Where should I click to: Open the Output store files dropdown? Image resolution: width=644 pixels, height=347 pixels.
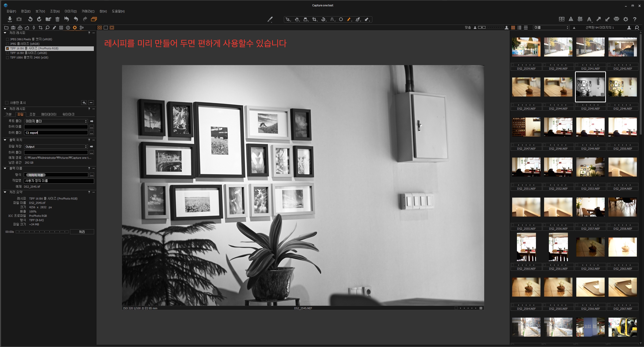coord(56,147)
